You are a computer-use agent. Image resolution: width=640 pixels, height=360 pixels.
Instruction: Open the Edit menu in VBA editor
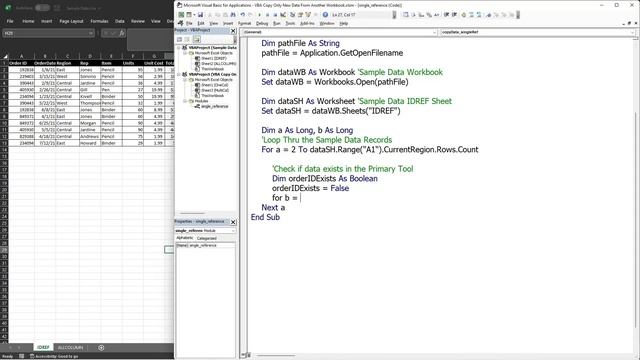pyautogui.click(x=201, y=23)
